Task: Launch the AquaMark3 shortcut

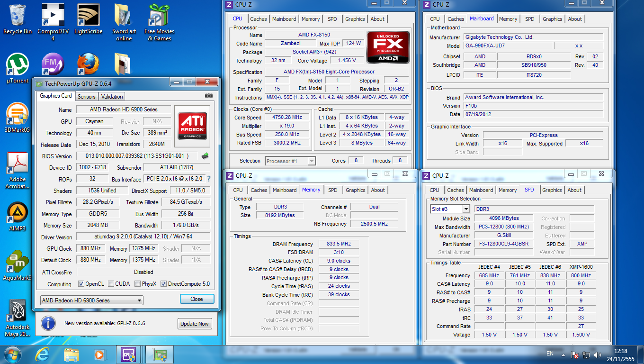Action: (x=18, y=266)
